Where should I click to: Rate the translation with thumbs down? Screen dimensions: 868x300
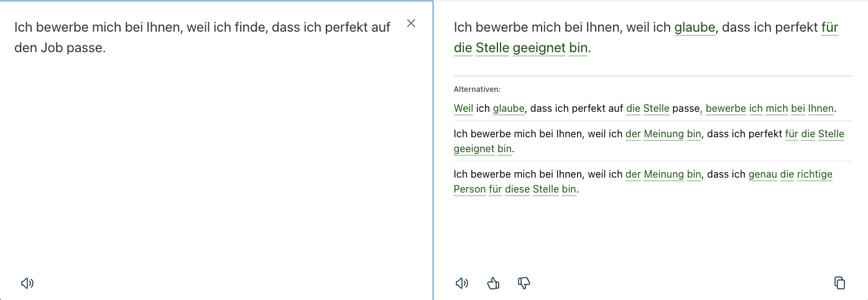pyautogui.click(x=524, y=283)
